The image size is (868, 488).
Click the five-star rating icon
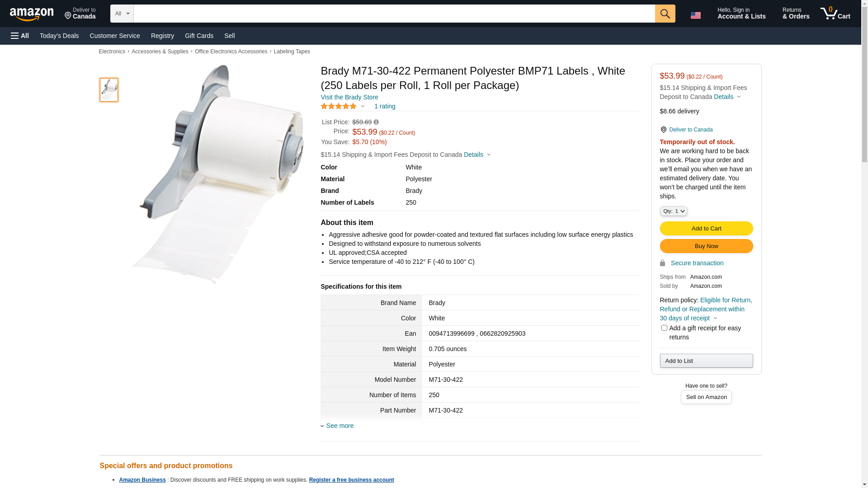pyautogui.click(x=339, y=106)
